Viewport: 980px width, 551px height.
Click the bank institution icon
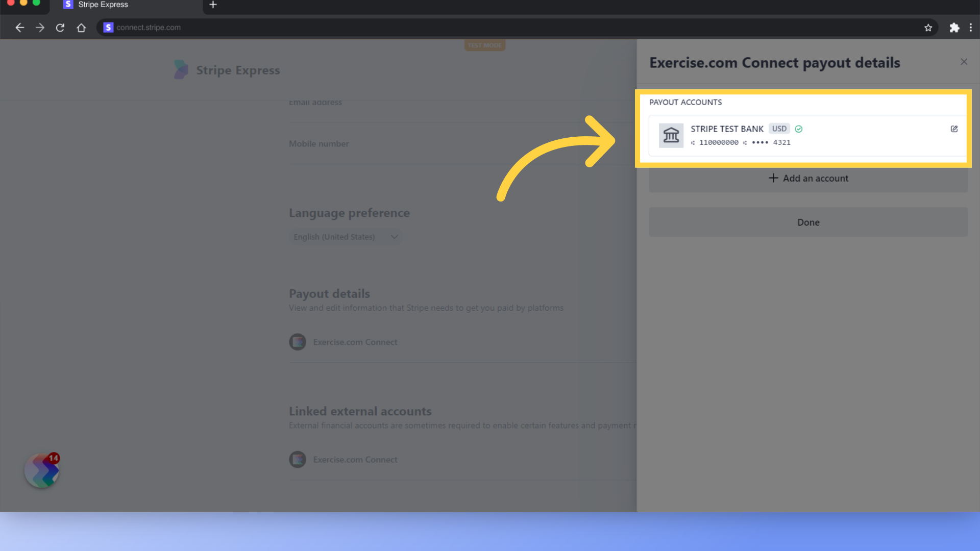[x=671, y=135]
